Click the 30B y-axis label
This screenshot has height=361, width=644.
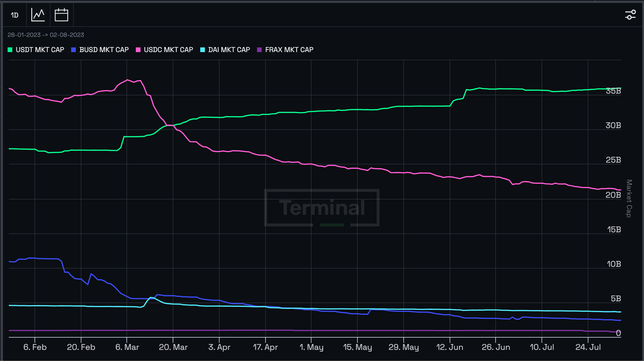tap(613, 126)
